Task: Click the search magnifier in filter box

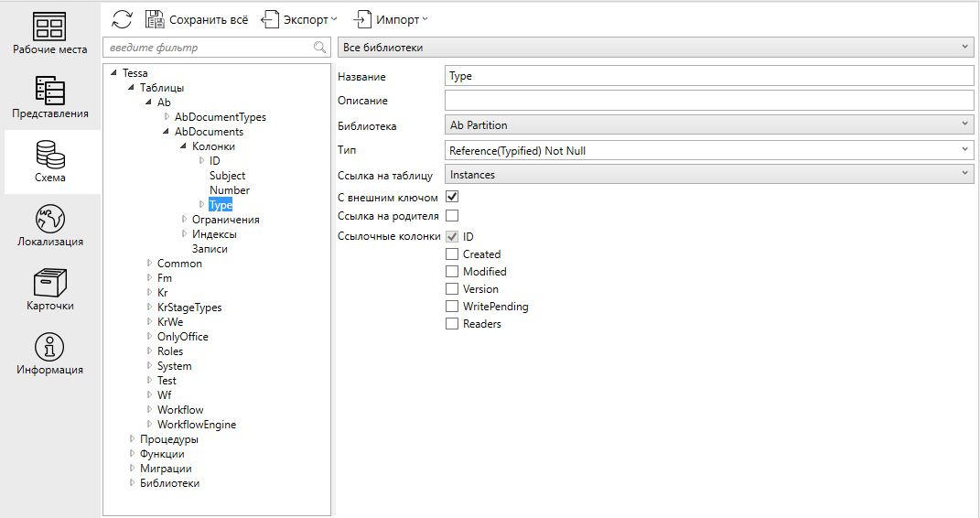Action: click(x=320, y=48)
